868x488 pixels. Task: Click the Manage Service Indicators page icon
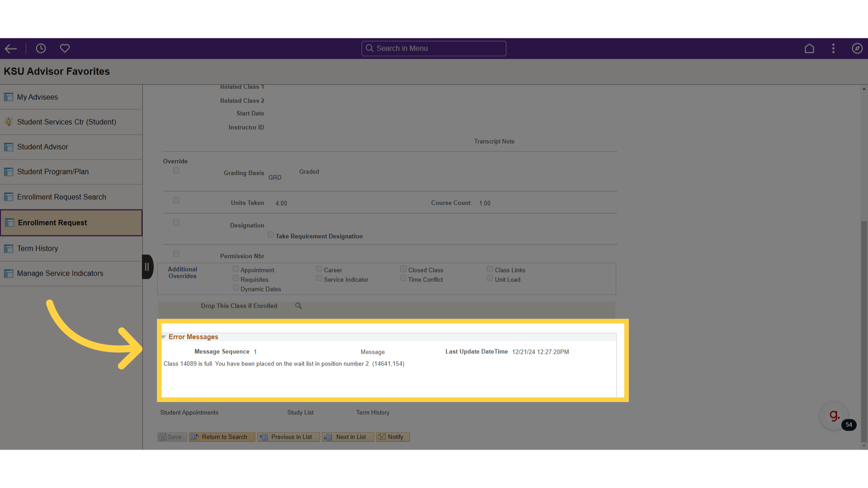coord(9,273)
